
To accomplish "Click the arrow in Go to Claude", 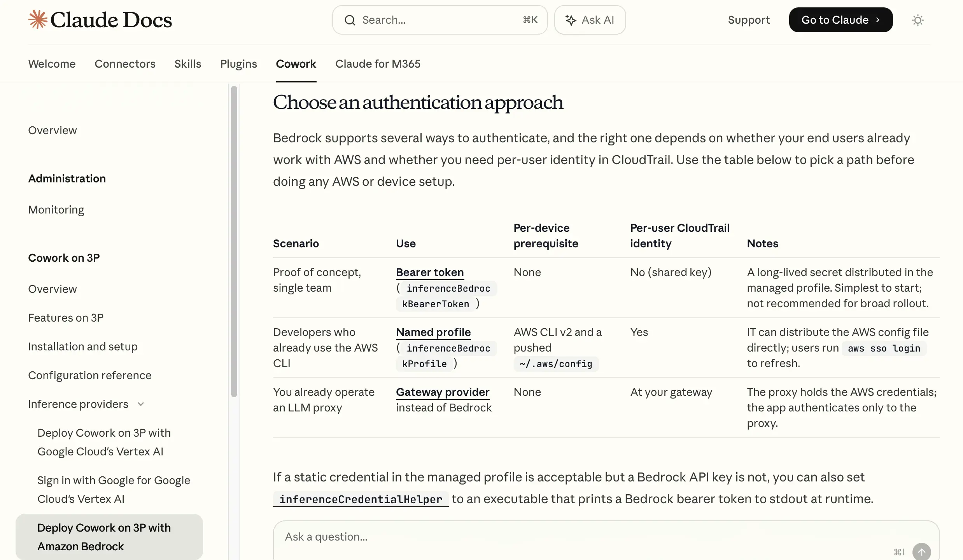I will pyautogui.click(x=878, y=20).
